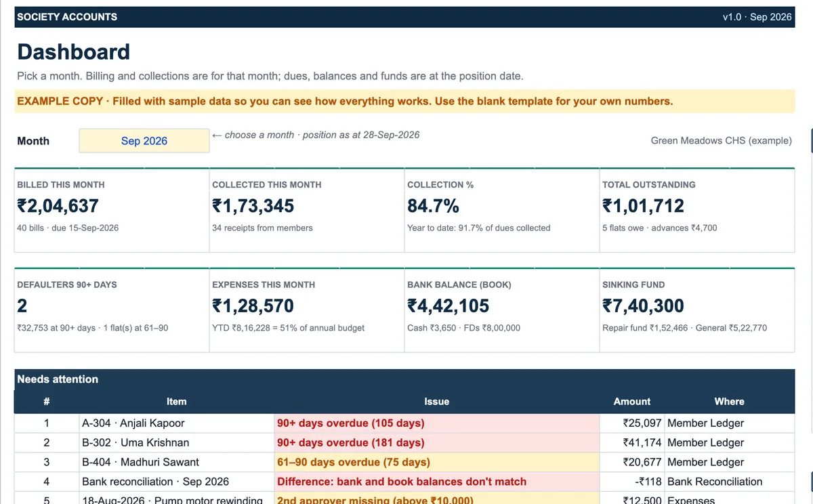Click the Where column header
Screen dimensions: 813x504
[730, 402]
